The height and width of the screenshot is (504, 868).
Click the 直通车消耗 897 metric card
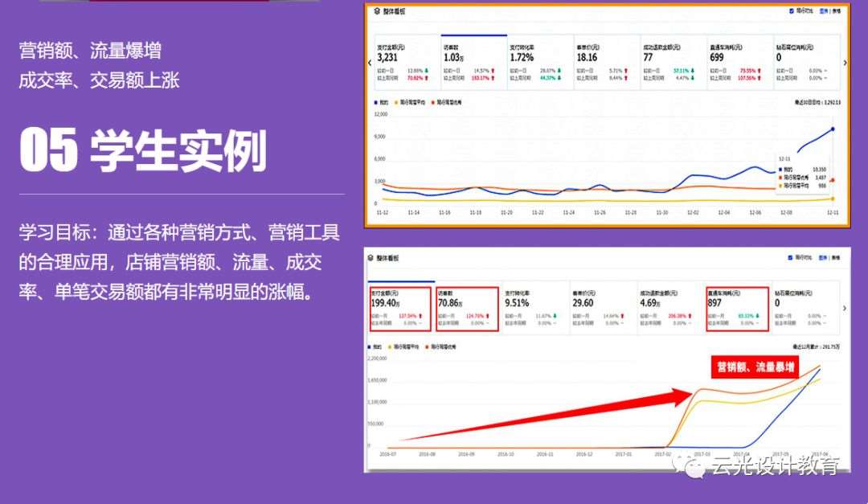click(737, 306)
